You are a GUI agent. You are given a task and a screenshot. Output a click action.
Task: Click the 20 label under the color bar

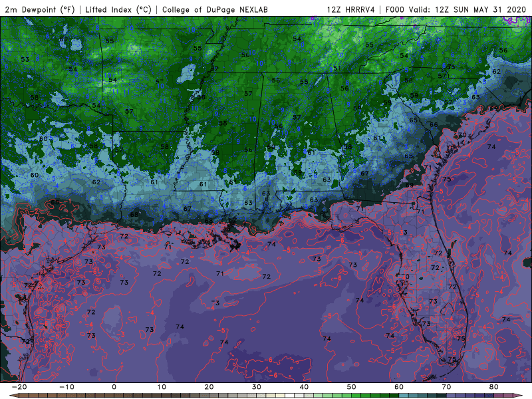click(209, 387)
